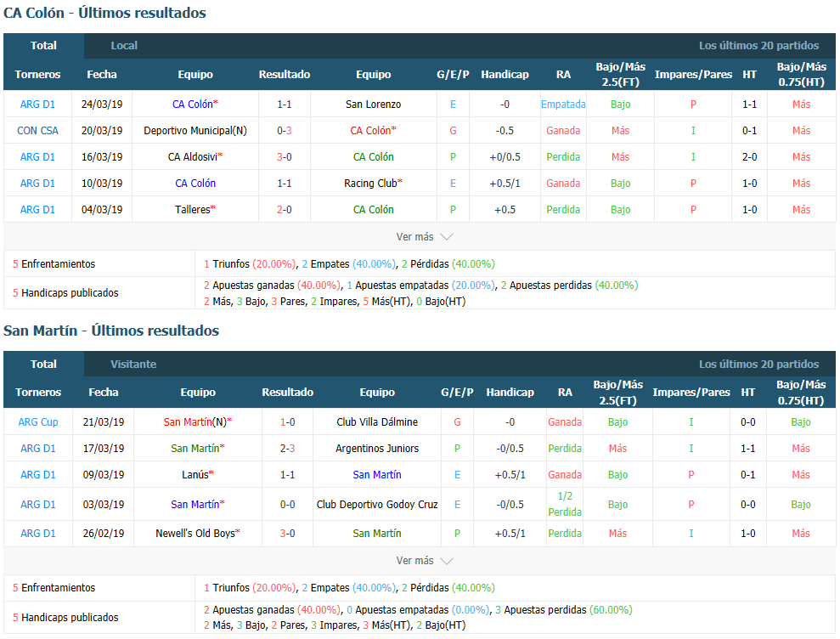Open CON CSA tournament link
Viewport: 840px width, 639px height.
tap(37, 130)
